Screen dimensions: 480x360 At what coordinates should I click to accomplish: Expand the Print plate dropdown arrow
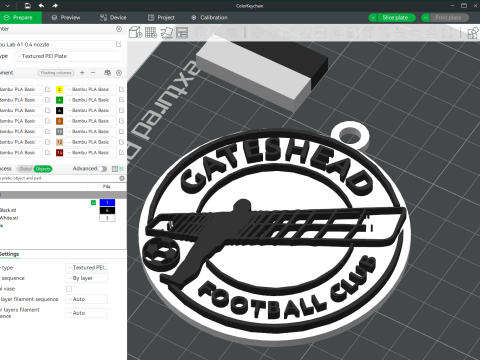coord(426,17)
